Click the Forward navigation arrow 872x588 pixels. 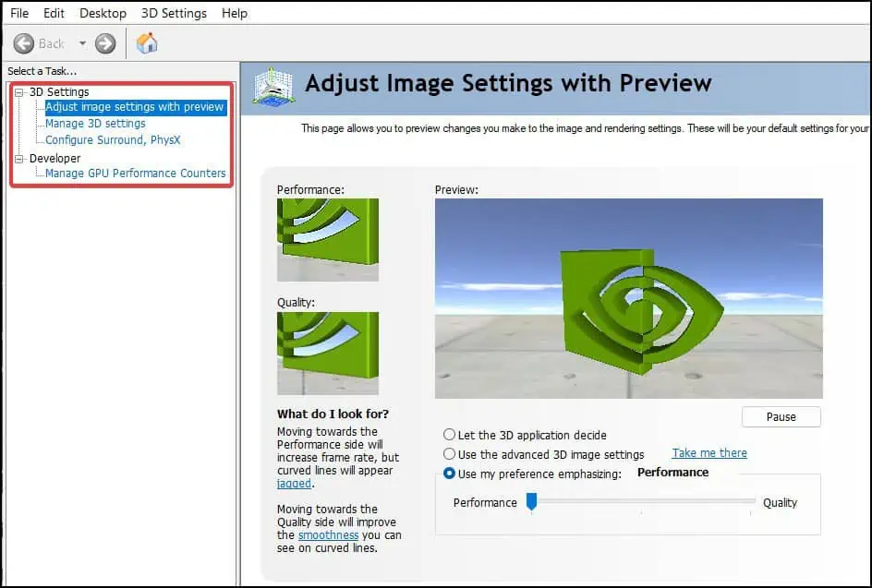pos(104,42)
